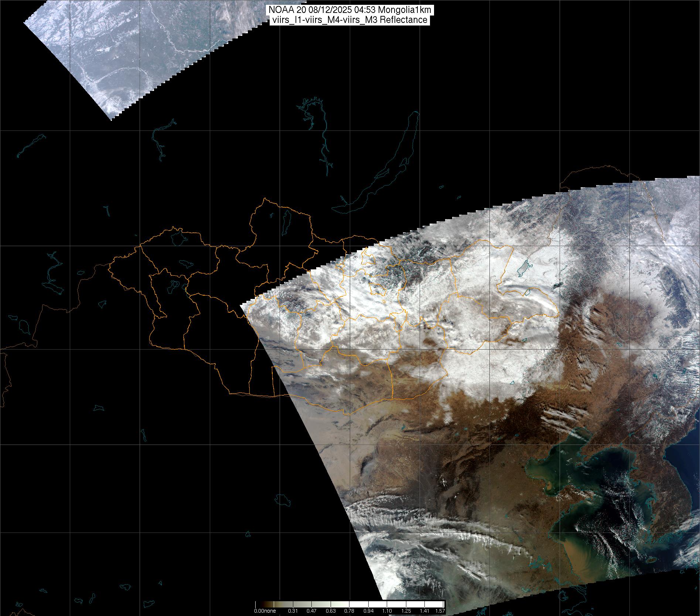Pick the 0.94 colorbar tick label
Image resolution: width=700 pixels, height=616 pixels.
click(x=368, y=611)
